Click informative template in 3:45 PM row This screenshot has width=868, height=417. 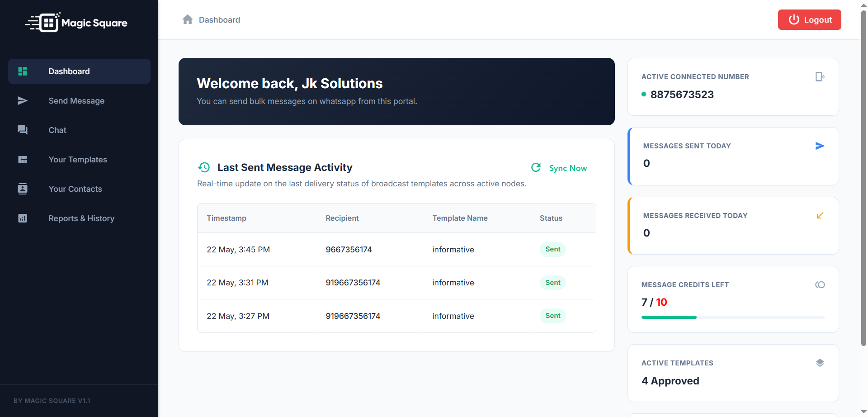(x=453, y=250)
